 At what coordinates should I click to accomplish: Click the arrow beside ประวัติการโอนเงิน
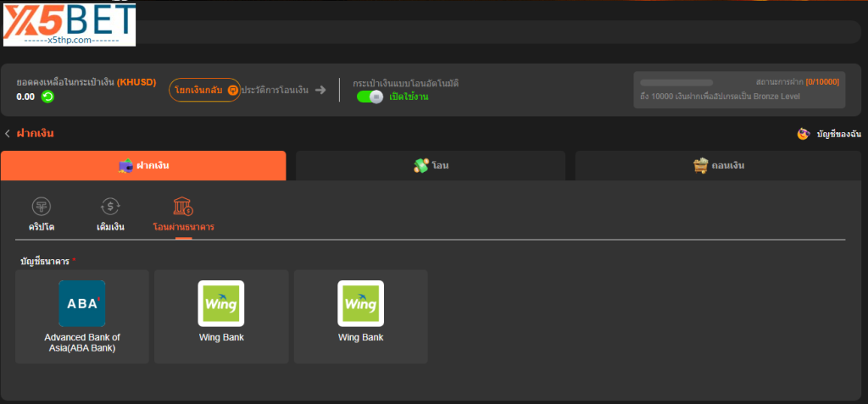(x=320, y=90)
